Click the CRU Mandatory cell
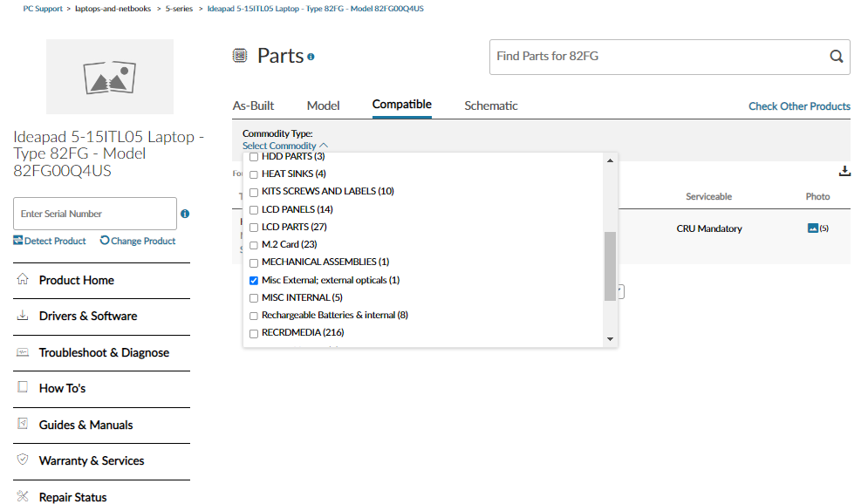Screen dimensions: 868x504 pyautogui.click(x=709, y=228)
